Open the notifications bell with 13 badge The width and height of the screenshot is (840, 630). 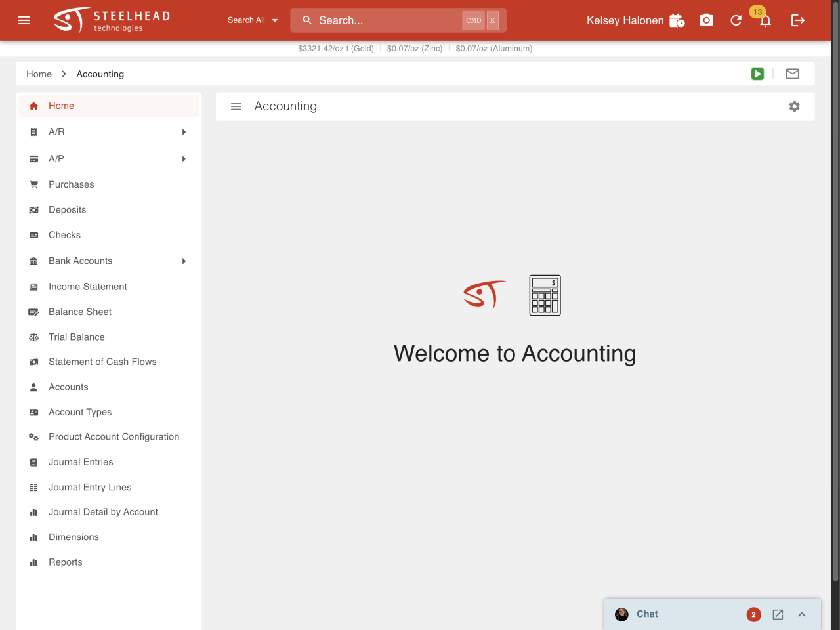765,20
